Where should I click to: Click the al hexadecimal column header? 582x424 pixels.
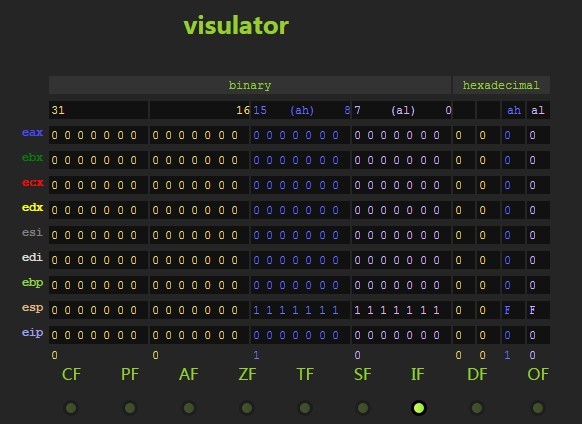(538, 110)
